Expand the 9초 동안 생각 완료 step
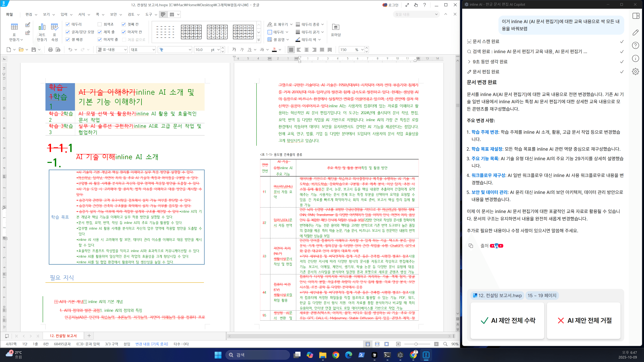Viewport: 644px width, 362px height. [488, 62]
